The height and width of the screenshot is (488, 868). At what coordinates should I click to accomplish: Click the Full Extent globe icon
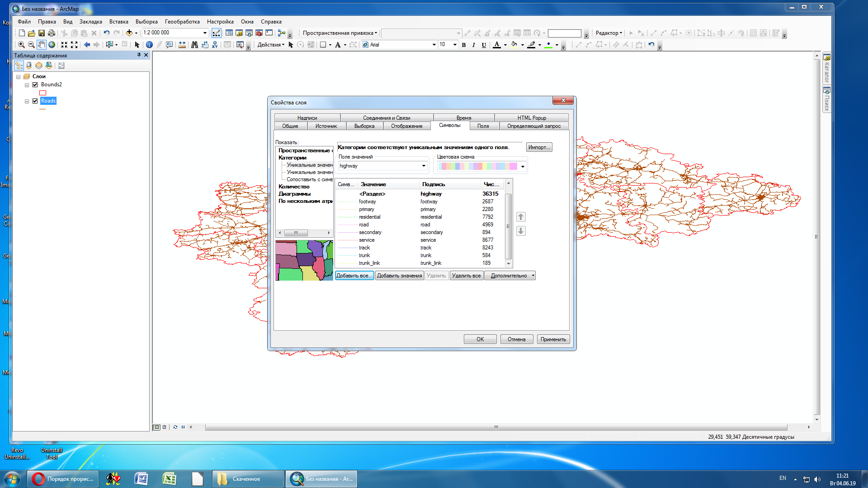[52, 45]
